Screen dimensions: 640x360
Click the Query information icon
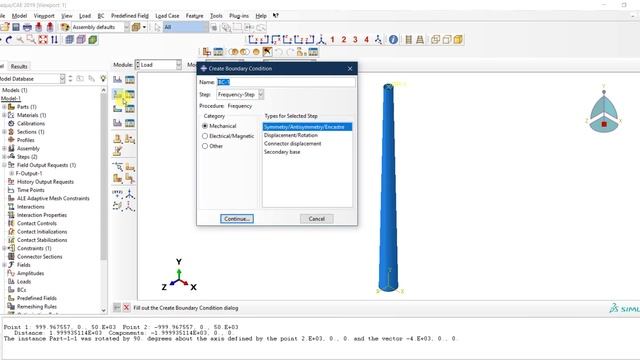point(393,40)
